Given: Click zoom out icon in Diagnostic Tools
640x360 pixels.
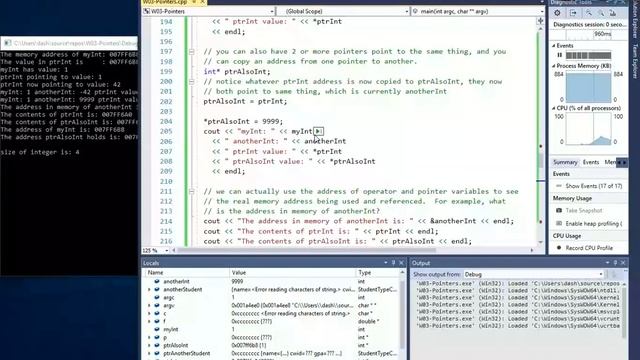Looking at the screenshot, I should [x=601, y=13].
